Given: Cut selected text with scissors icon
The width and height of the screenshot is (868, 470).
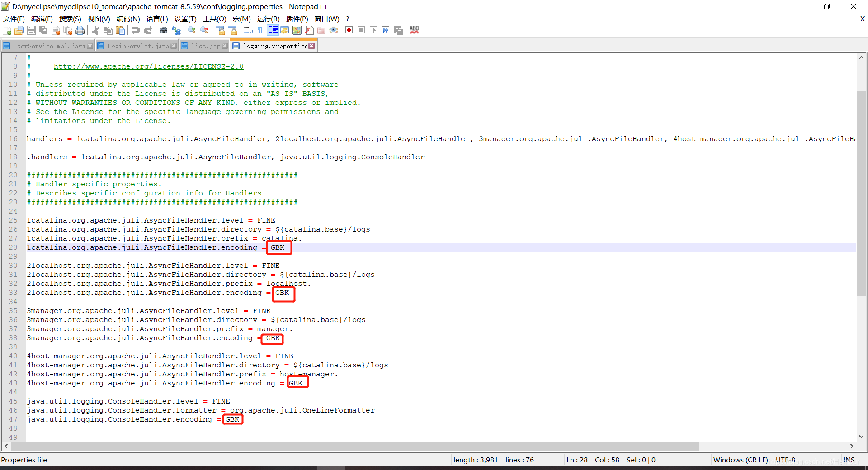Looking at the screenshot, I should tap(95, 30).
